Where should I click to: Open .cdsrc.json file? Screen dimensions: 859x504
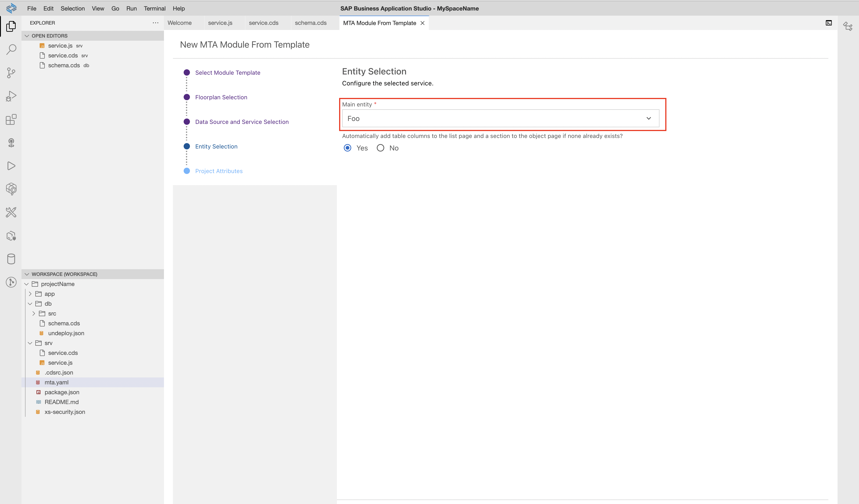pyautogui.click(x=93, y=373)
